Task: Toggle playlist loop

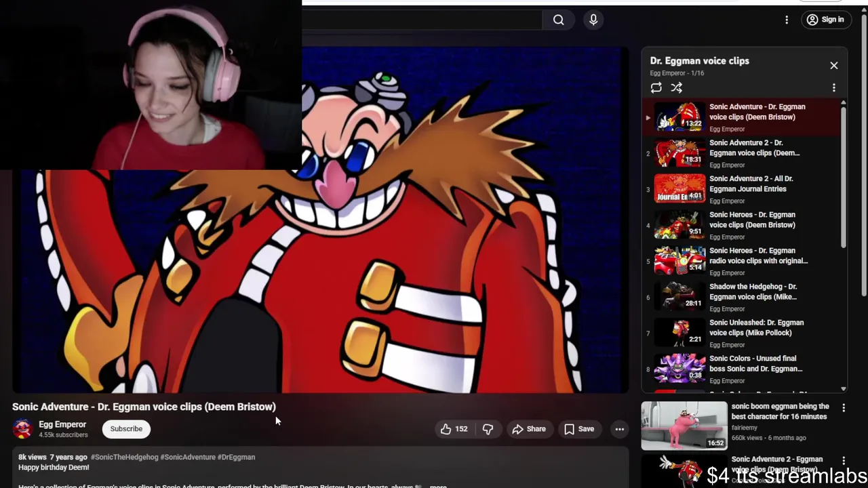Action: (656, 88)
